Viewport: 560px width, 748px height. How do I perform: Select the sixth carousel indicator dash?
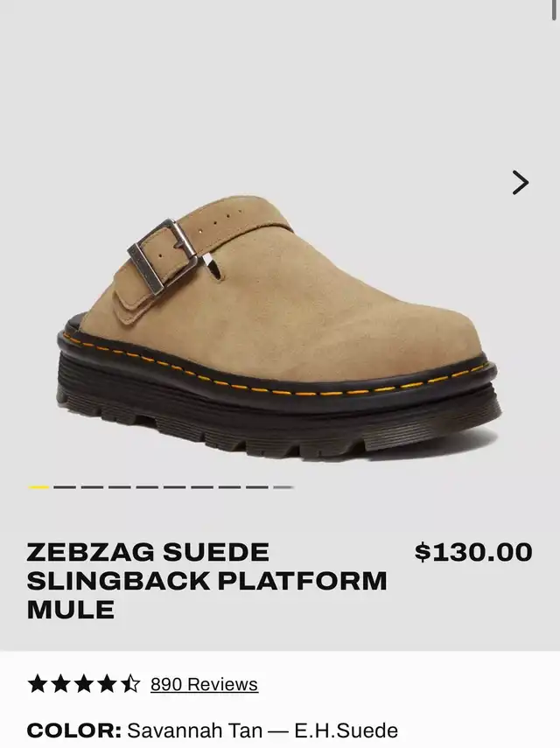coord(175,487)
